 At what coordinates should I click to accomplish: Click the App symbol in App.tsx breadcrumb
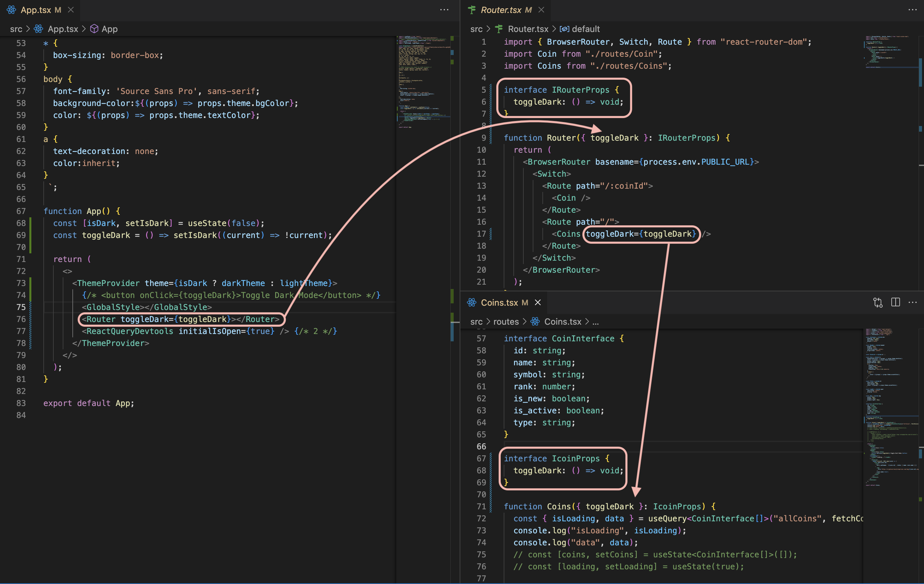tap(109, 29)
